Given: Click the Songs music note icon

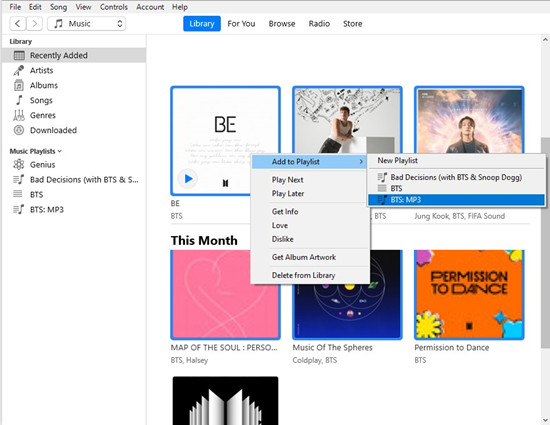Looking at the screenshot, I should pyautogui.click(x=19, y=100).
